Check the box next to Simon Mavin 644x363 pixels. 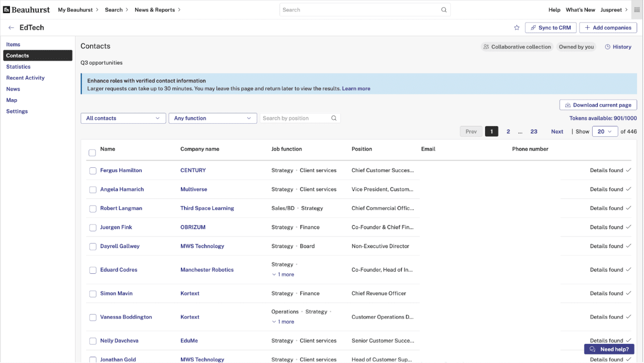pyautogui.click(x=93, y=294)
